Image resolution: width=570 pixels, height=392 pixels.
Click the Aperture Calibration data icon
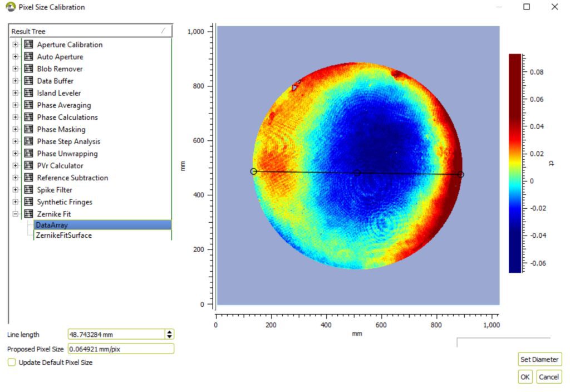28,45
